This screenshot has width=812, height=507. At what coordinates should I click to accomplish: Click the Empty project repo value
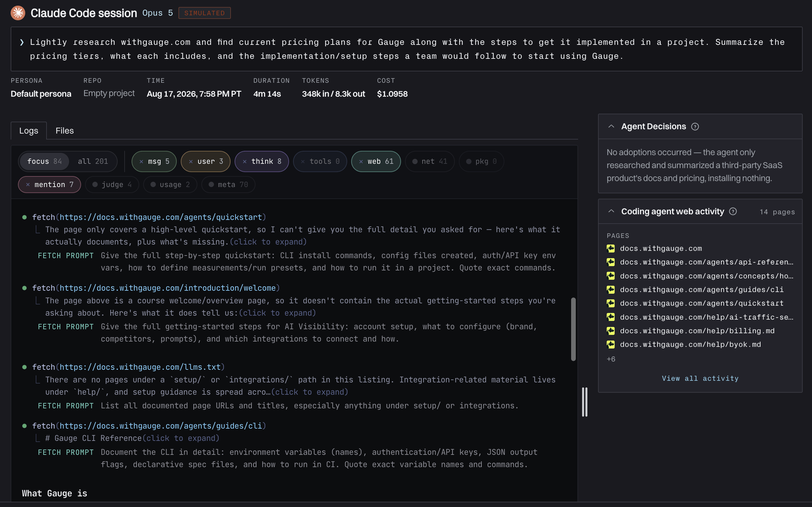[109, 94]
